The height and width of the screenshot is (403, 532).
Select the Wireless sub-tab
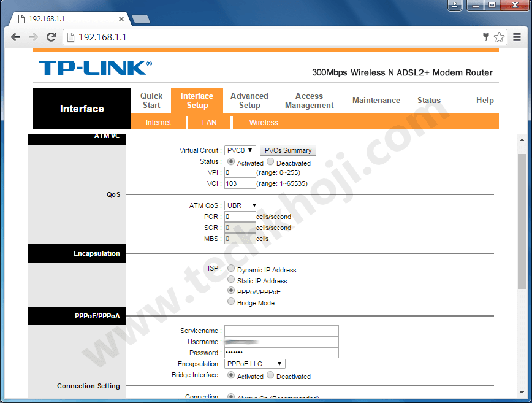tap(264, 123)
